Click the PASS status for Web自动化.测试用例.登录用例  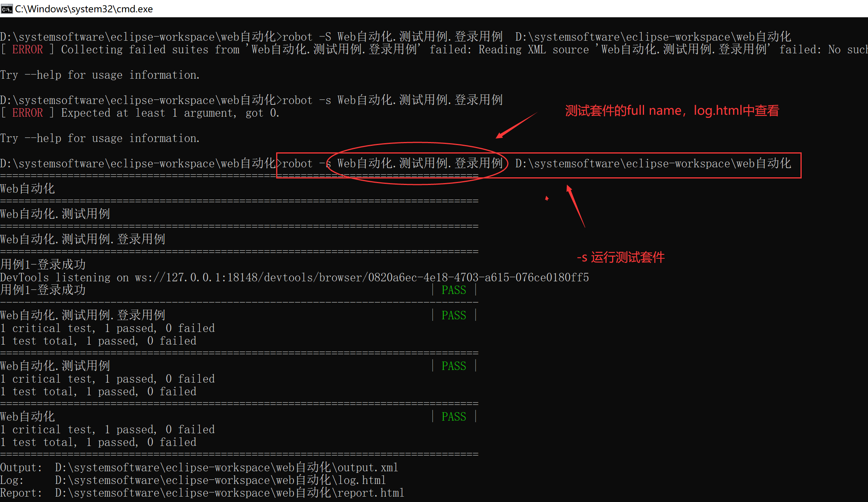coord(454,315)
